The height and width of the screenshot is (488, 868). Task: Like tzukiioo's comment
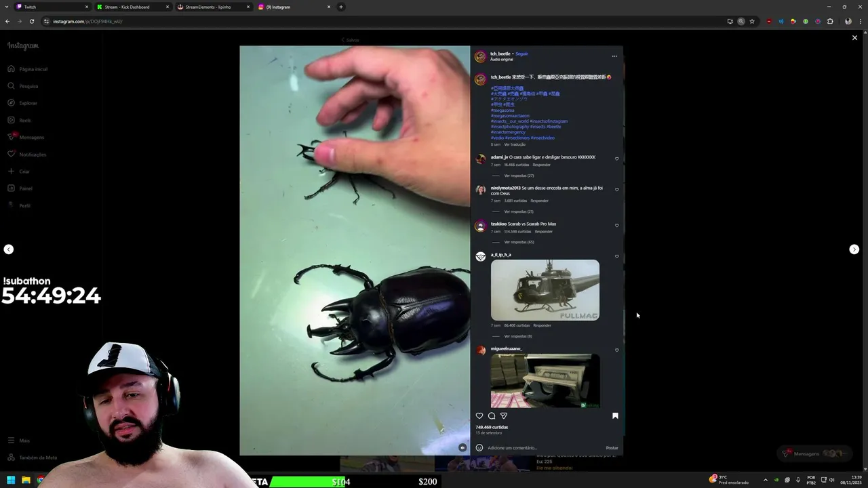616,225
